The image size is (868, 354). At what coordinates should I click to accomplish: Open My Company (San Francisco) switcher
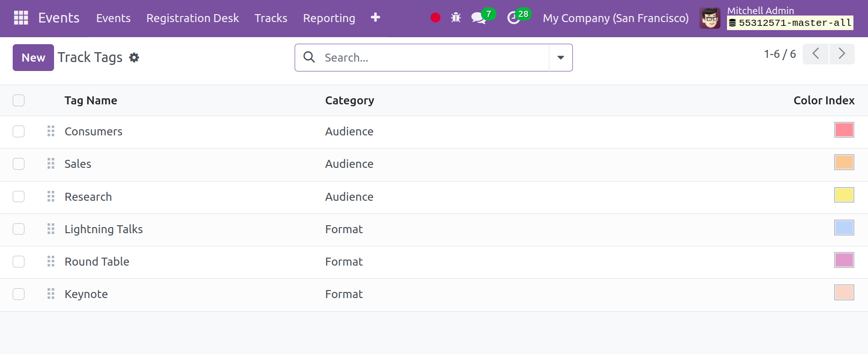pos(616,18)
